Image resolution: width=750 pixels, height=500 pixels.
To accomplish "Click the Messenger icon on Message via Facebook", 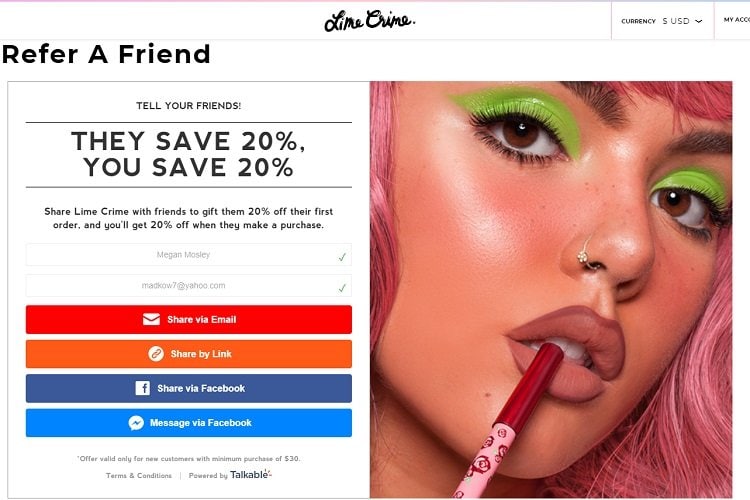I will 136,422.
